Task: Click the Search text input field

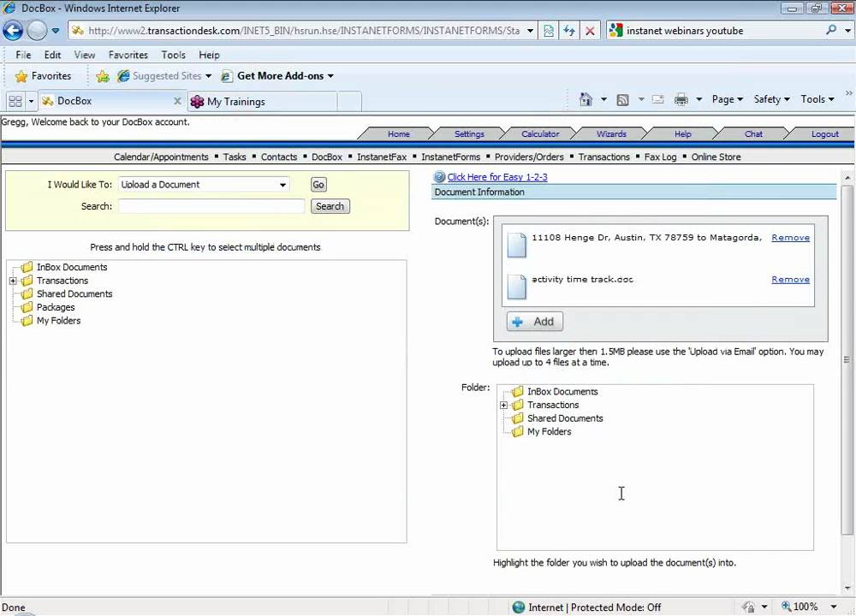Action: (211, 206)
